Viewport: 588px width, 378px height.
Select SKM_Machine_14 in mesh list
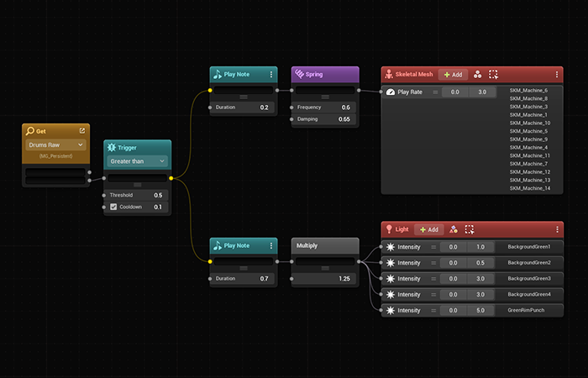(530, 188)
